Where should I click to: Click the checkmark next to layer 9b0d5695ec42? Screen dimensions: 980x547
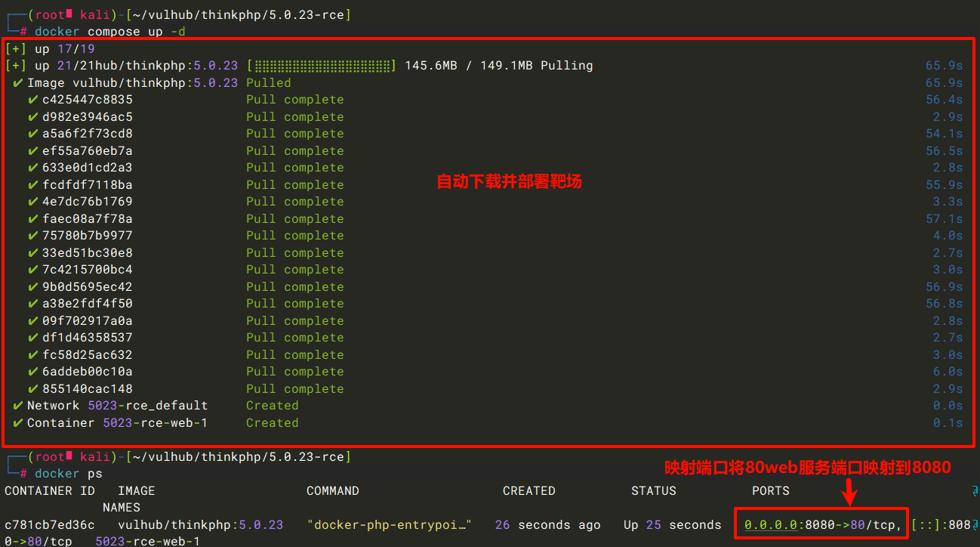(32, 287)
